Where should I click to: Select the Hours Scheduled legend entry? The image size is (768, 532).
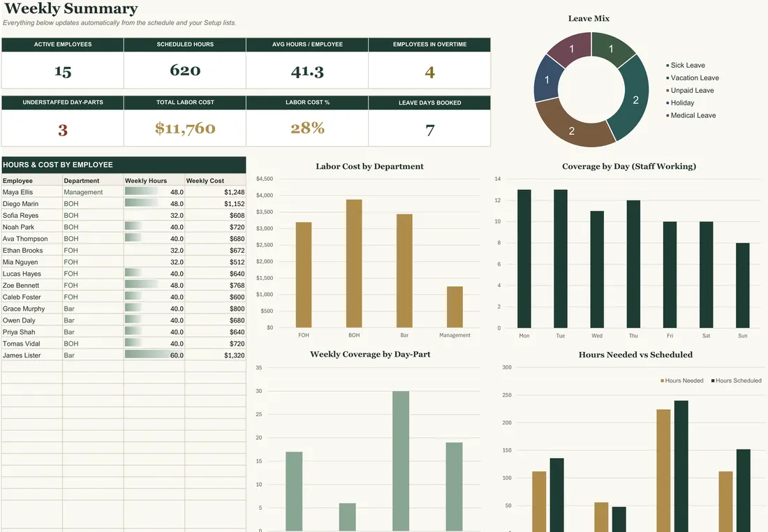pos(736,380)
